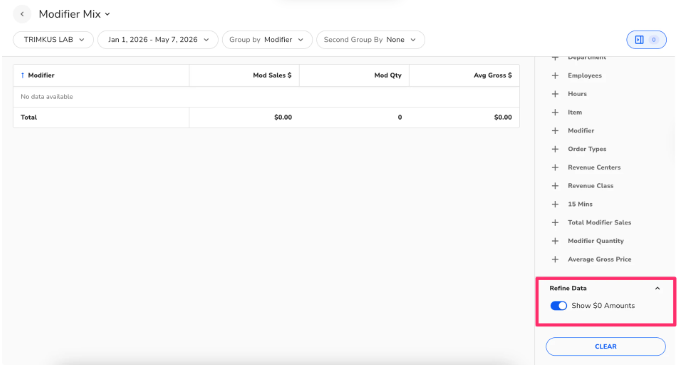Image resolution: width=685 pixels, height=365 pixels.
Task: Click the Refine Data section heading
Action: 568,288
